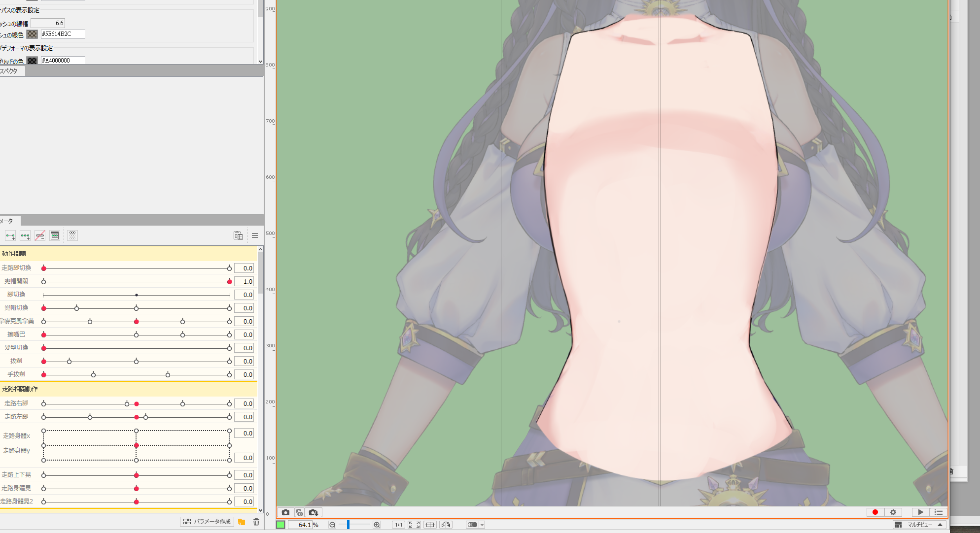The height and width of the screenshot is (533, 980).
Task: Select the 動作開關 parameter group header
Action: tap(128, 254)
